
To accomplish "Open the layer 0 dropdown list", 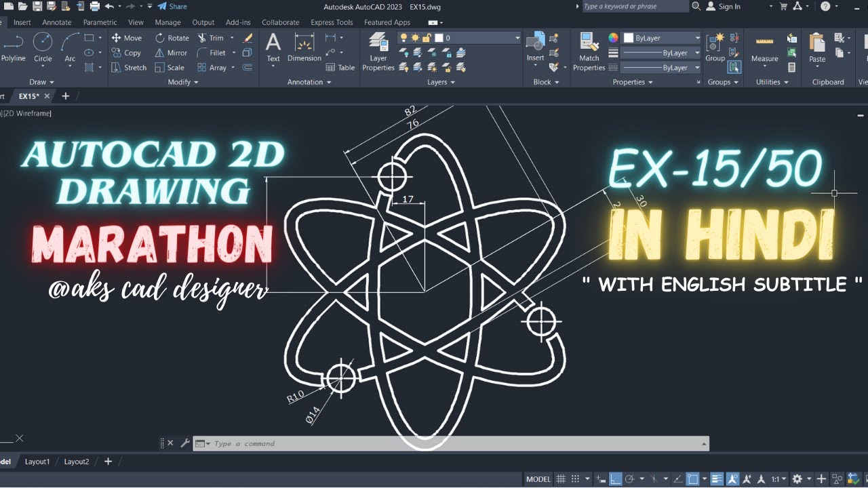I will (517, 38).
